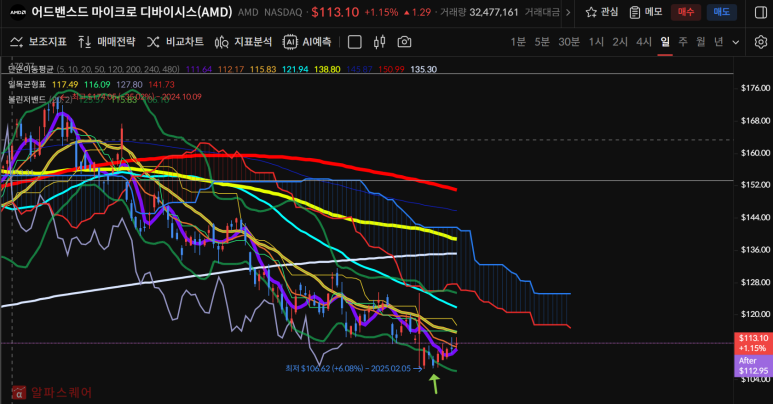Click white 135.30 moving average value
Screen dimensions: 773x404
click(423, 69)
